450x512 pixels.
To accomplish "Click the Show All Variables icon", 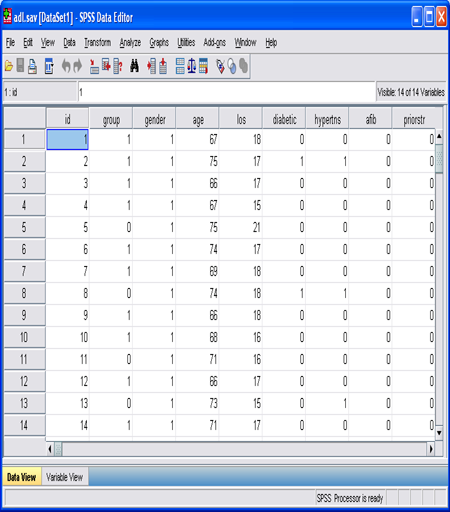I will 244,66.
